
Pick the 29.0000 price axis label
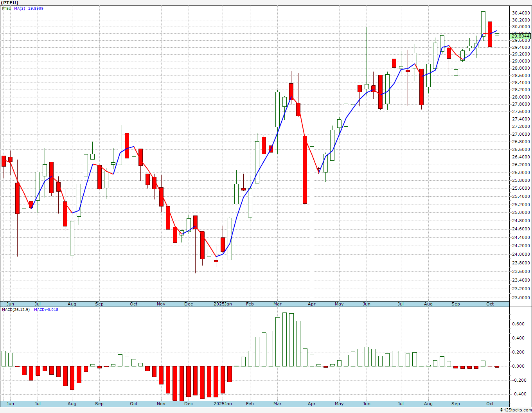coord(521,61)
